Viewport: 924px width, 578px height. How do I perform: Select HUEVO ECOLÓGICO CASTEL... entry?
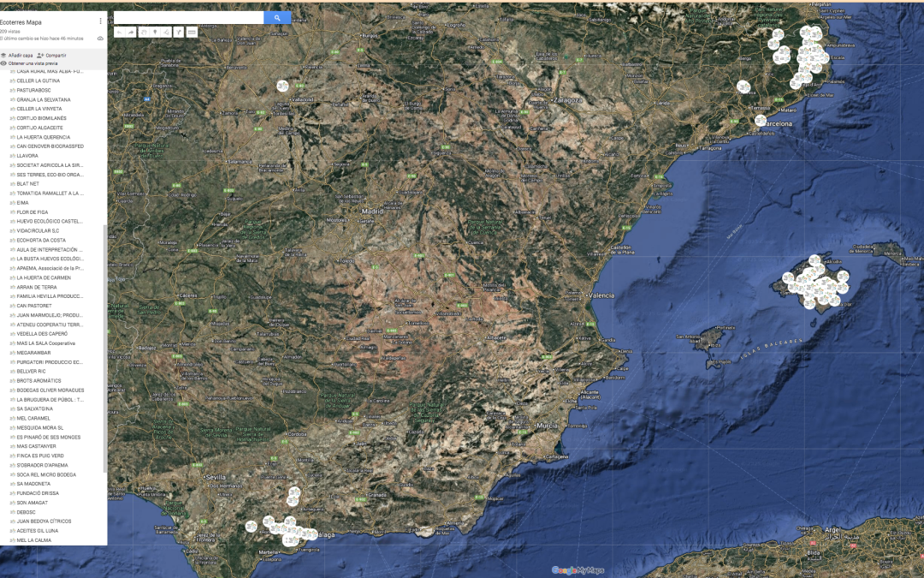pos(50,221)
